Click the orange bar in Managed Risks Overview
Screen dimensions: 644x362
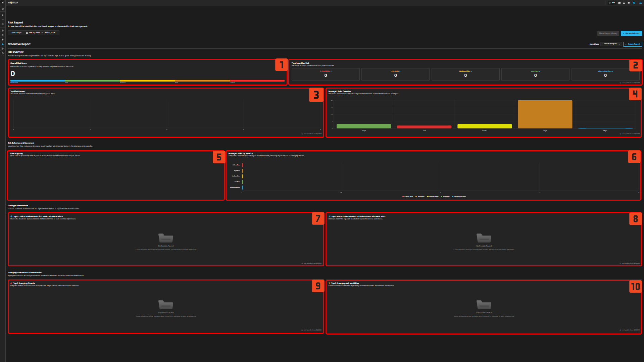coord(545,114)
